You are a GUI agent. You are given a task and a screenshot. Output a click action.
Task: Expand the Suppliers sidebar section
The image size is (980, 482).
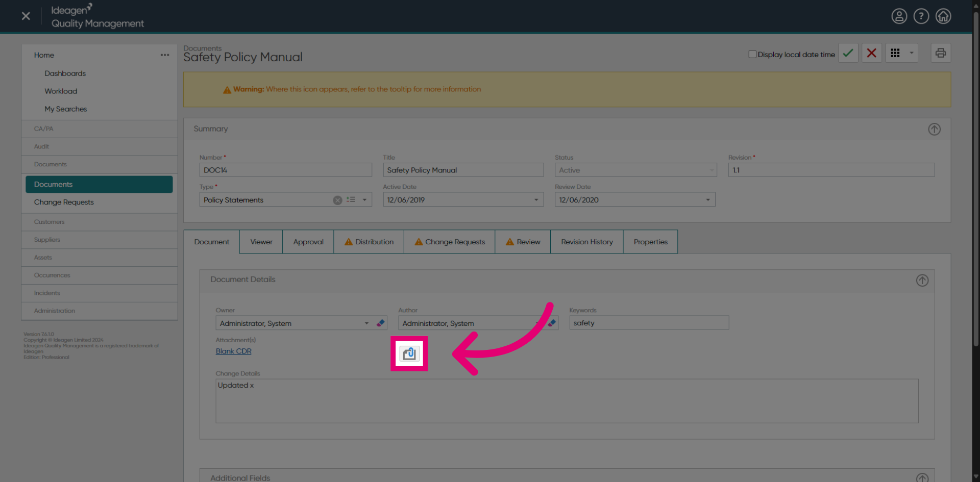[x=100, y=240]
